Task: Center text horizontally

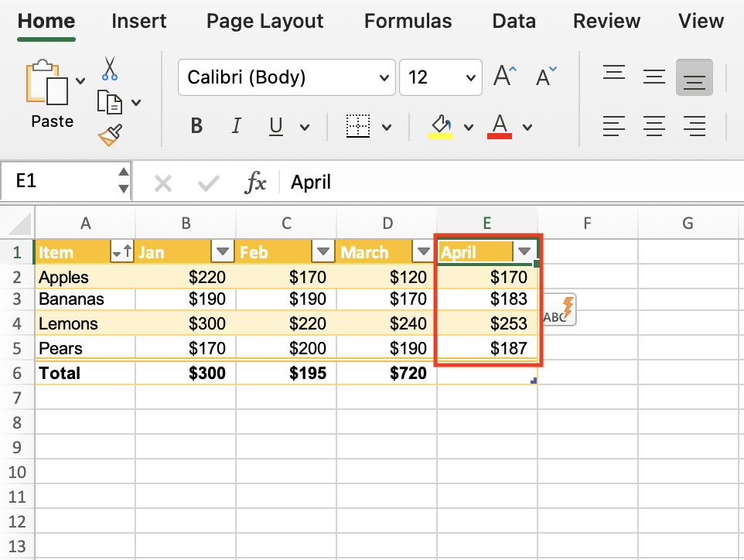Action: tap(654, 126)
